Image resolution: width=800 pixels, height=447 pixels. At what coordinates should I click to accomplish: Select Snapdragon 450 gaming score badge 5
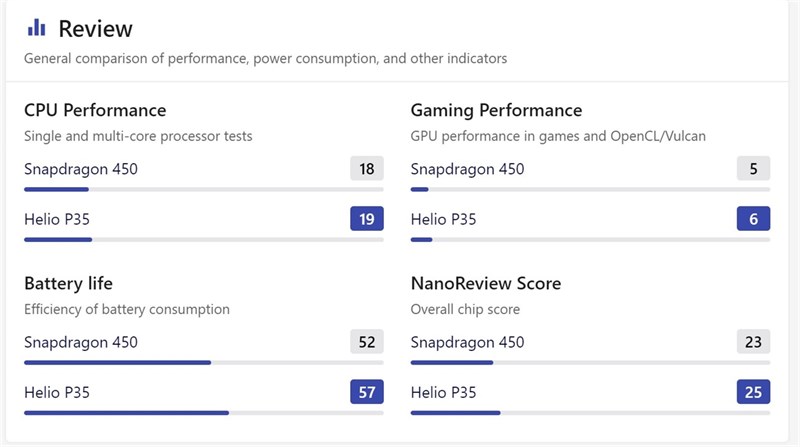tap(753, 168)
